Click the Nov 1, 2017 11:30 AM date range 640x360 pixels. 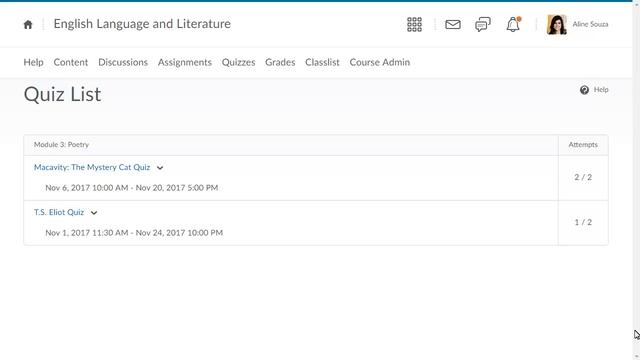point(134,233)
